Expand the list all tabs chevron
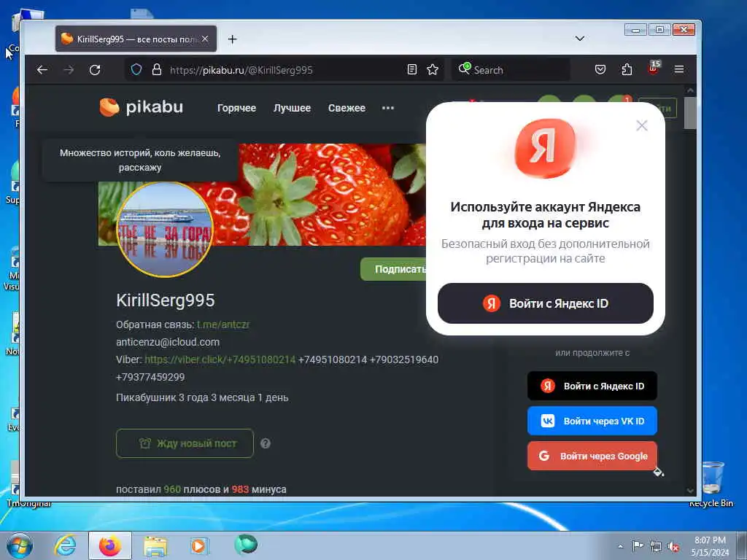 click(x=580, y=39)
